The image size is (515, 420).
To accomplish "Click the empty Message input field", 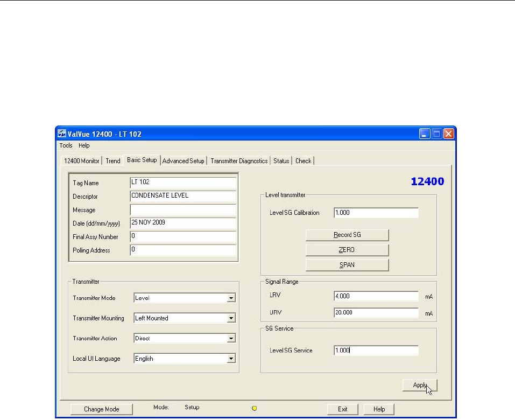I will (184, 209).
